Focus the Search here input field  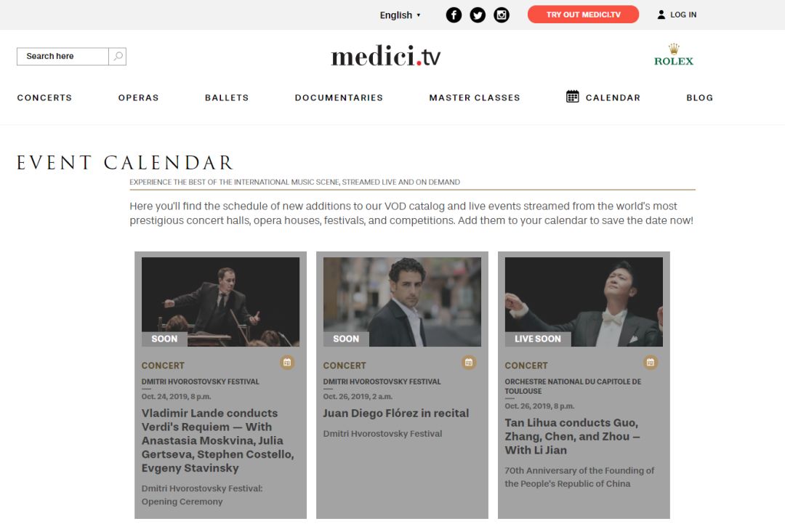[63, 56]
